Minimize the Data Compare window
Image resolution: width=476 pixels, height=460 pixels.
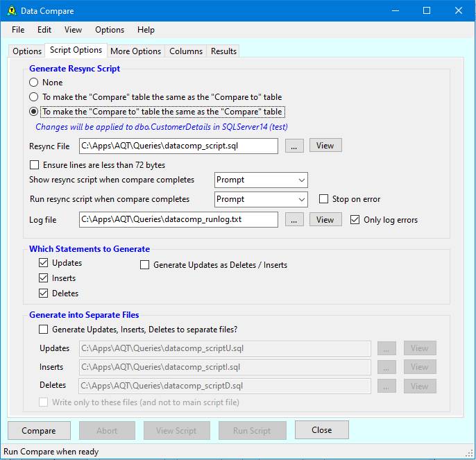(x=396, y=10)
